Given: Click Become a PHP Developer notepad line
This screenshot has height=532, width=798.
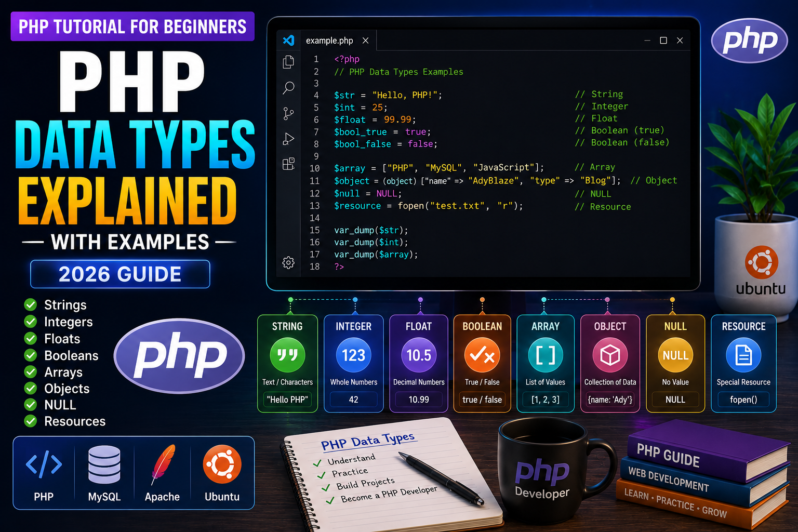Looking at the screenshot, I should tap(389, 494).
